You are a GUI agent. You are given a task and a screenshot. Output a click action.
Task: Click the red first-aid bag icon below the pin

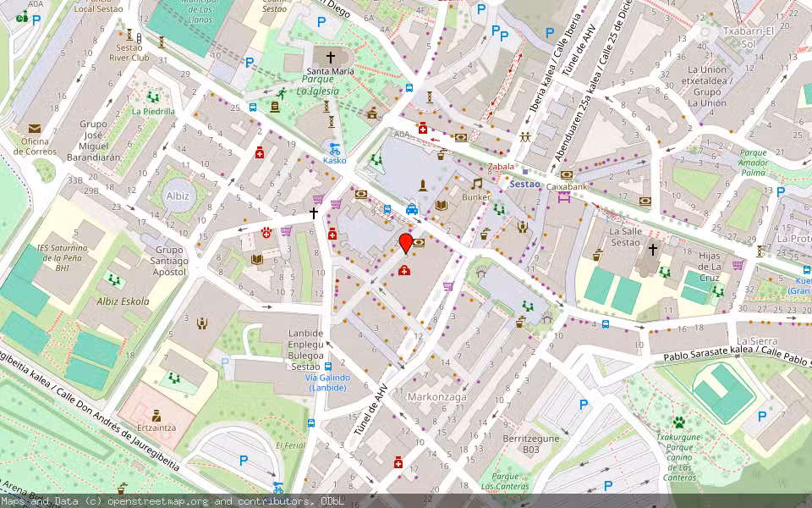pyautogui.click(x=404, y=270)
